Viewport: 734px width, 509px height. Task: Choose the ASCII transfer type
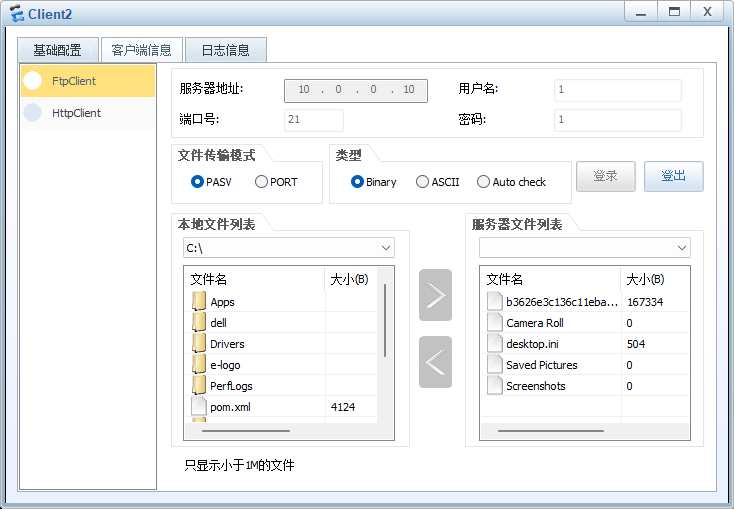(x=423, y=182)
